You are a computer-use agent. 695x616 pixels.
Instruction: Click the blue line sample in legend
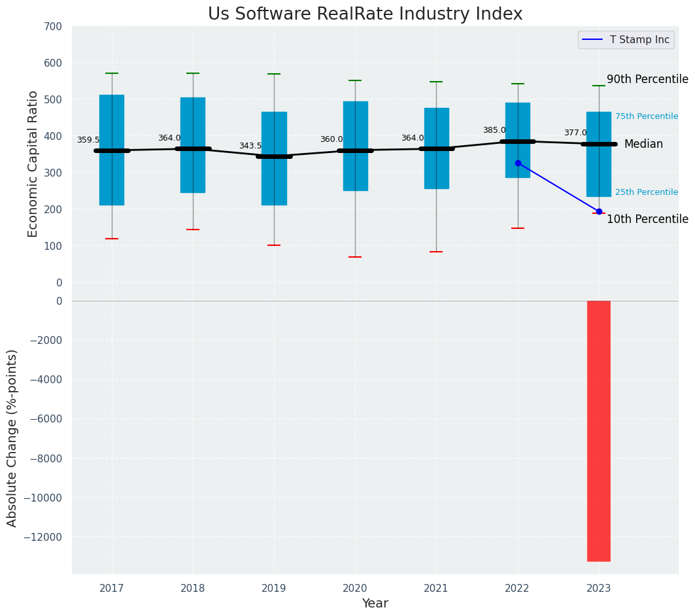pyautogui.click(x=593, y=40)
